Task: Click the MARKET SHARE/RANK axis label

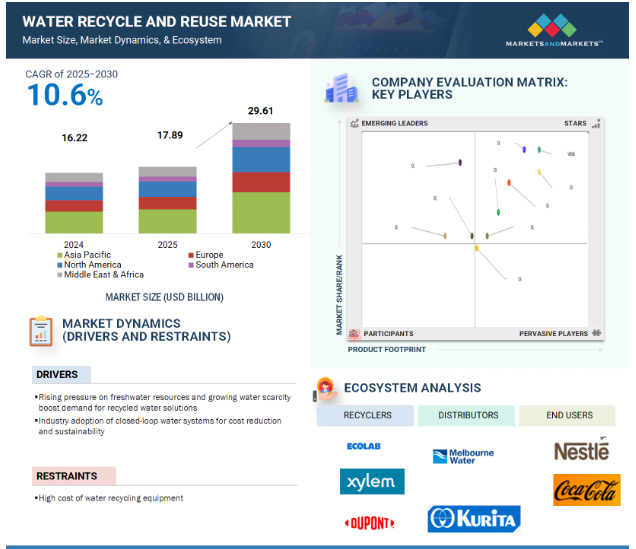Action: click(339, 295)
